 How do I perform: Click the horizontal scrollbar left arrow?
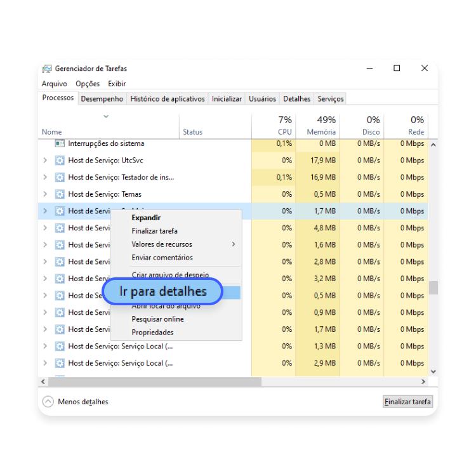[43, 381]
